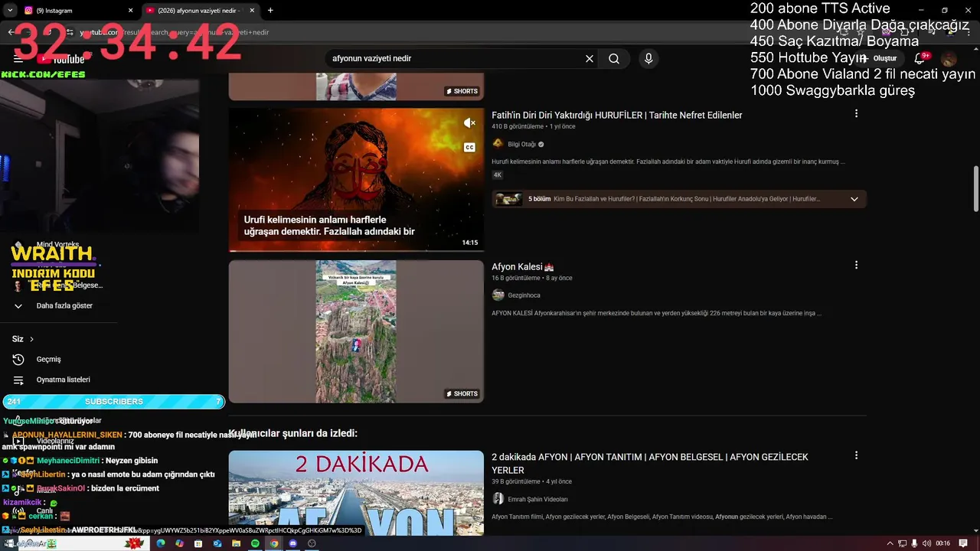The image size is (980, 551).
Task: Open File Explorer from taskbar
Action: [x=236, y=543]
